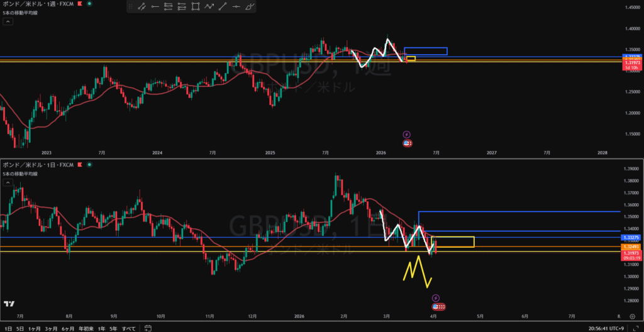This screenshot has width=644, height=332.
Task: Select the zigzag path drawing tool
Action: click(209, 7)
